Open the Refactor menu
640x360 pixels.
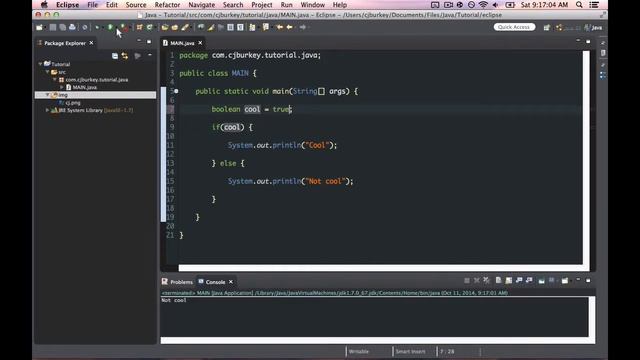(x=167, y=5)
